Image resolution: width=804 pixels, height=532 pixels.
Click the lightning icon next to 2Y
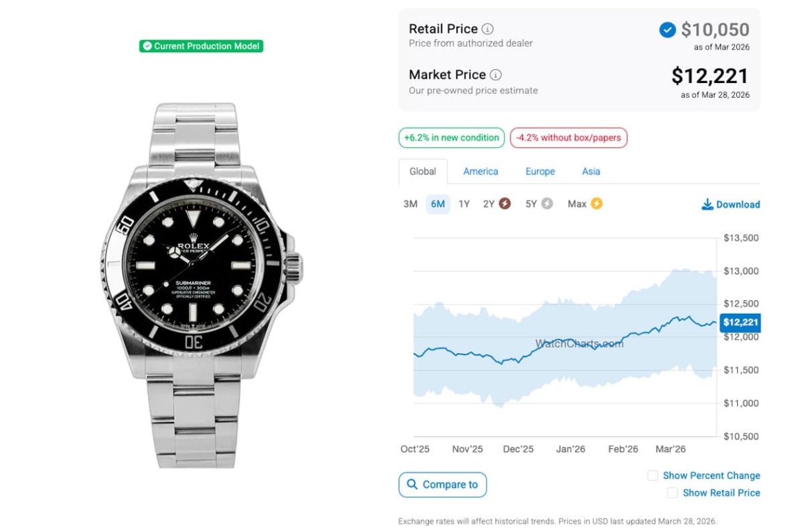pos(505,204)
